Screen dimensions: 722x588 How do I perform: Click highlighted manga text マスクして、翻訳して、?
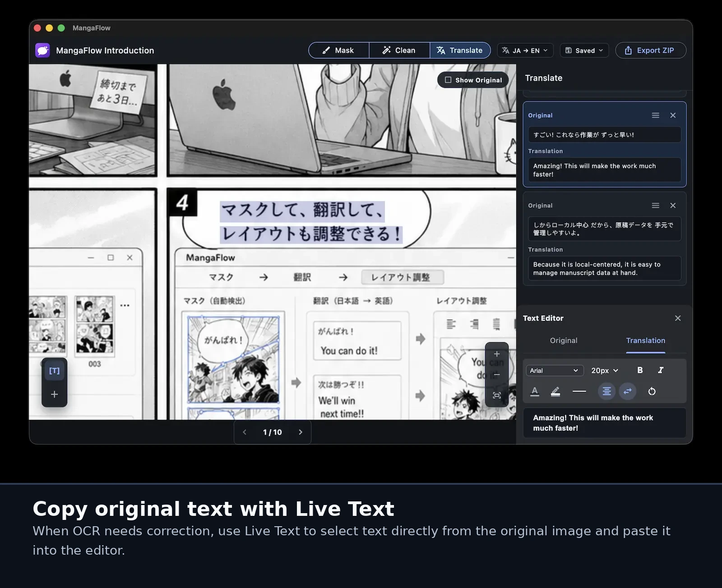302,211
